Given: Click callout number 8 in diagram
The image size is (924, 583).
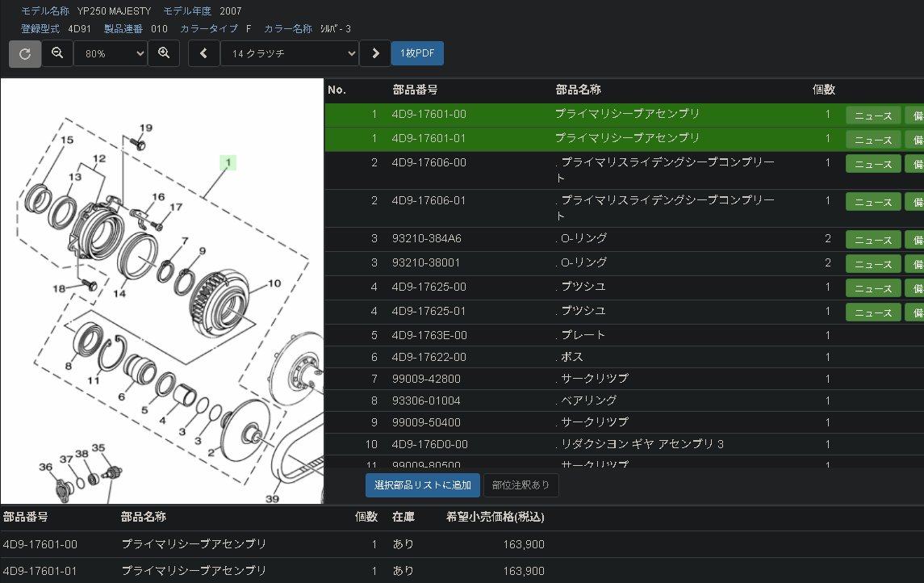Looking at the screenshot, I should tap(69, 366).
